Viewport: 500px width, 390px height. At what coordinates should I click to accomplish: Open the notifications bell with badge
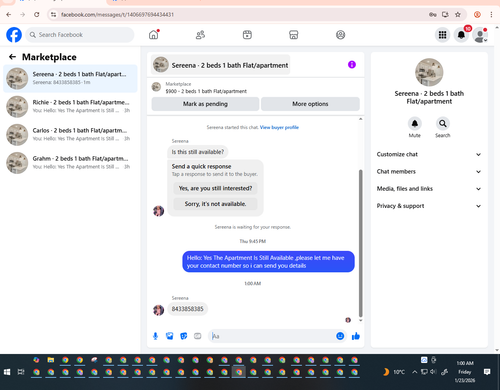pyautogui.click(x=461, y=35)
